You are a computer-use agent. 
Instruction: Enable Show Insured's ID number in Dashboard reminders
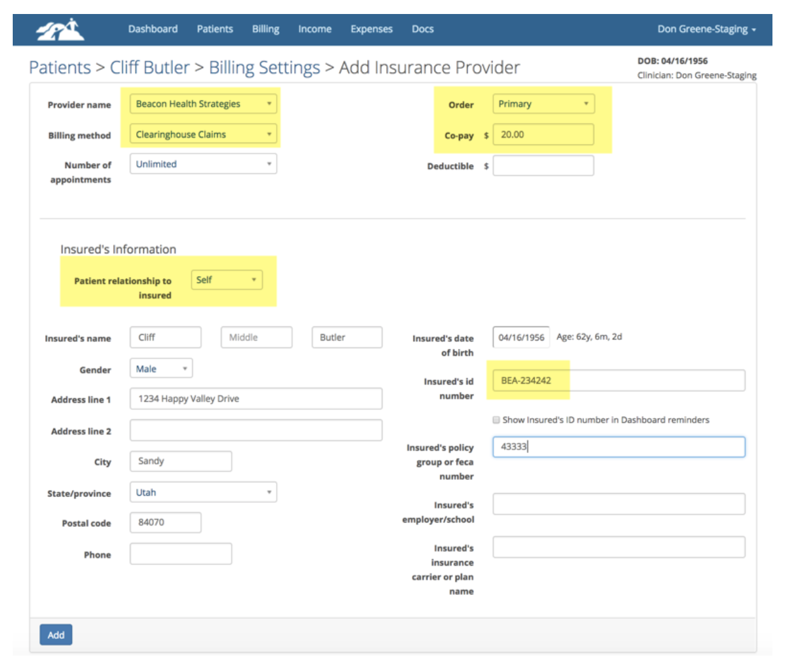(496, 420)
